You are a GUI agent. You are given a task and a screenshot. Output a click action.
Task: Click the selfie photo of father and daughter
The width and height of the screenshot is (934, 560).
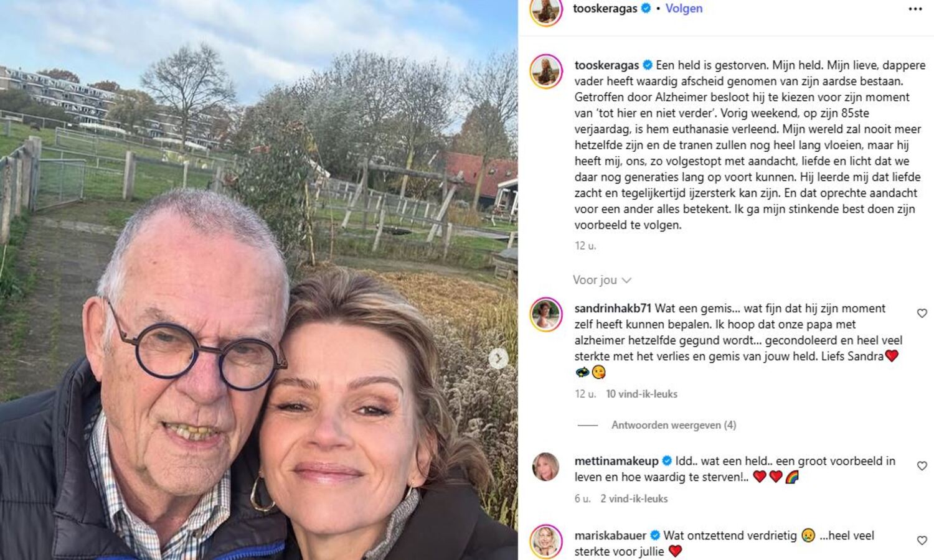click(258, 280)
